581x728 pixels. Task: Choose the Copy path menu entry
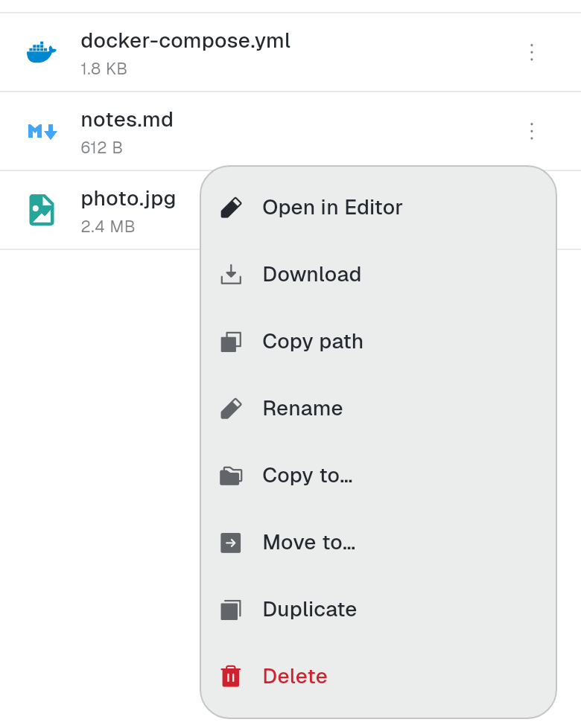point(378,342)
